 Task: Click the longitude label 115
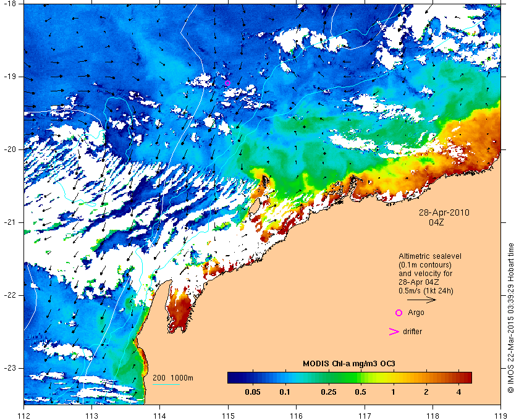[x=228, y=416]
